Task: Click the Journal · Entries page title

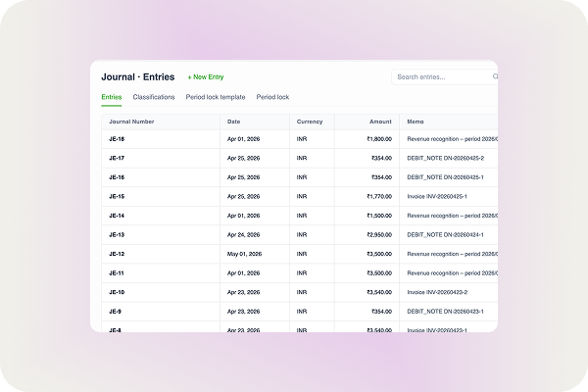Action: click(138, 76)
